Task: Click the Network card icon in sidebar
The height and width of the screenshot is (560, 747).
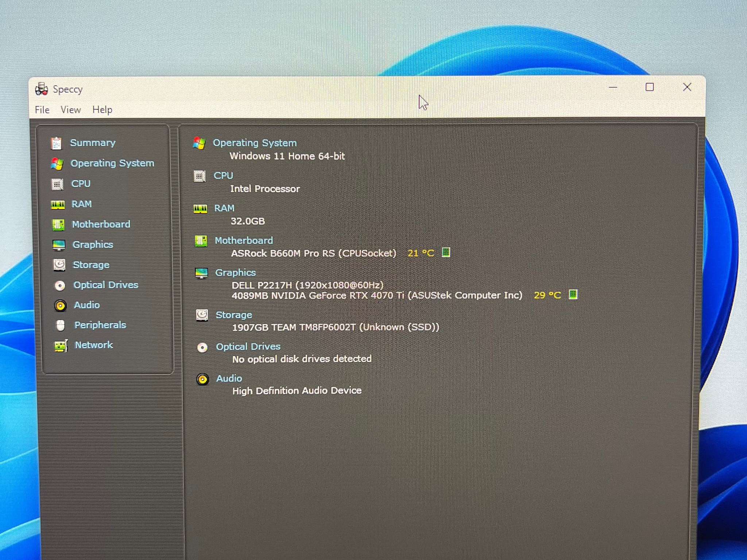Action: 61,346
